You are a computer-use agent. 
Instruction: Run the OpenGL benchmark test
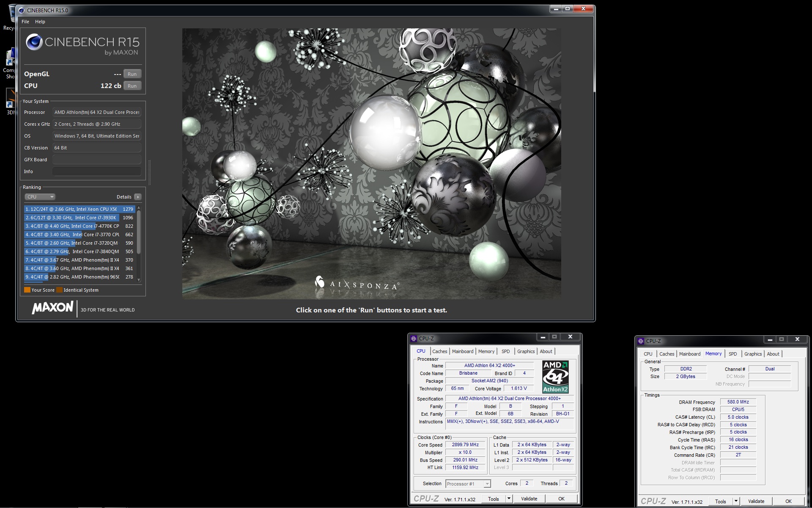132,74
